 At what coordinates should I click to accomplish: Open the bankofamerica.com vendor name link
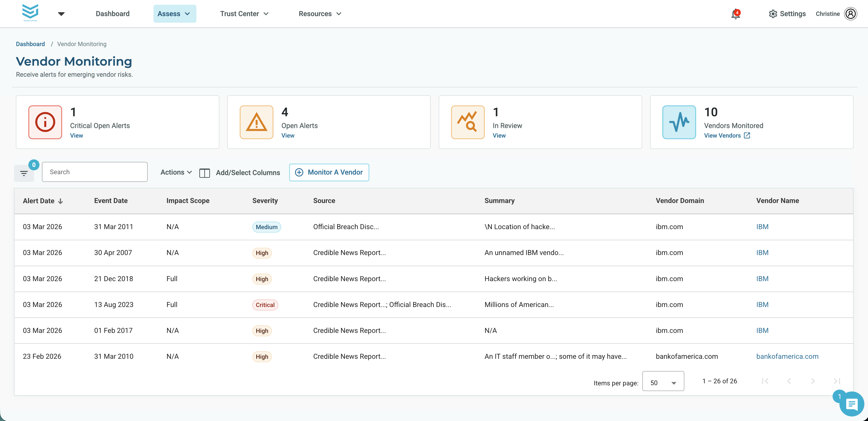point(787,357)
